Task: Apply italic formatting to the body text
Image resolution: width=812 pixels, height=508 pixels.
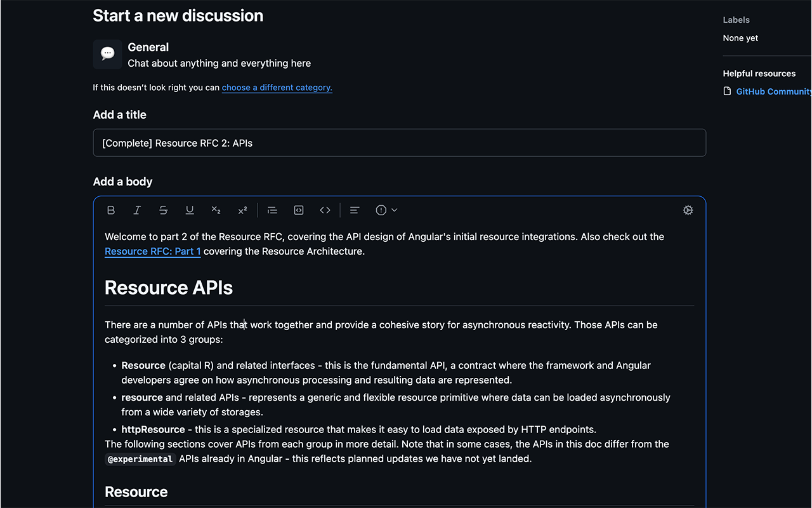Action: [137, 210]
